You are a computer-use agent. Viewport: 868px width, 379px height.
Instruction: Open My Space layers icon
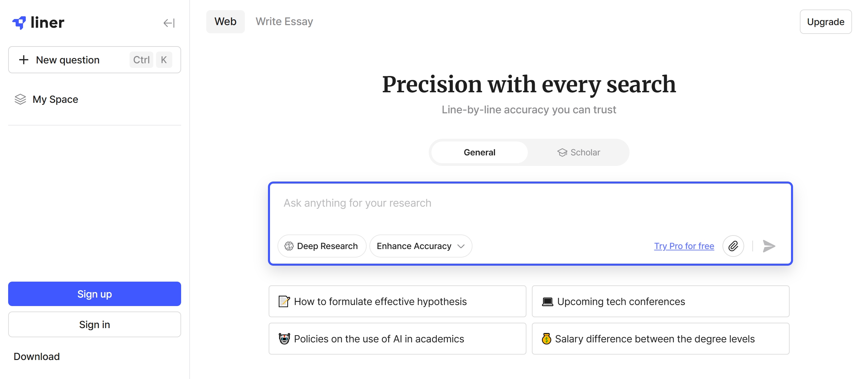coord(20,99)
